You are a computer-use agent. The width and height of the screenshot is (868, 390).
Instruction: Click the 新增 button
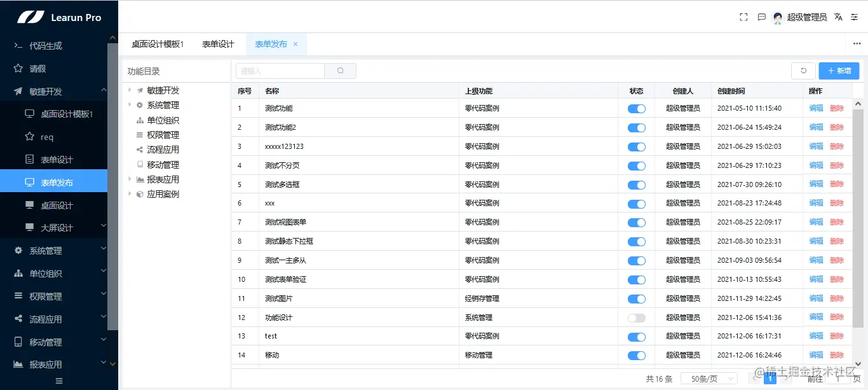click(x=839, y=71)
